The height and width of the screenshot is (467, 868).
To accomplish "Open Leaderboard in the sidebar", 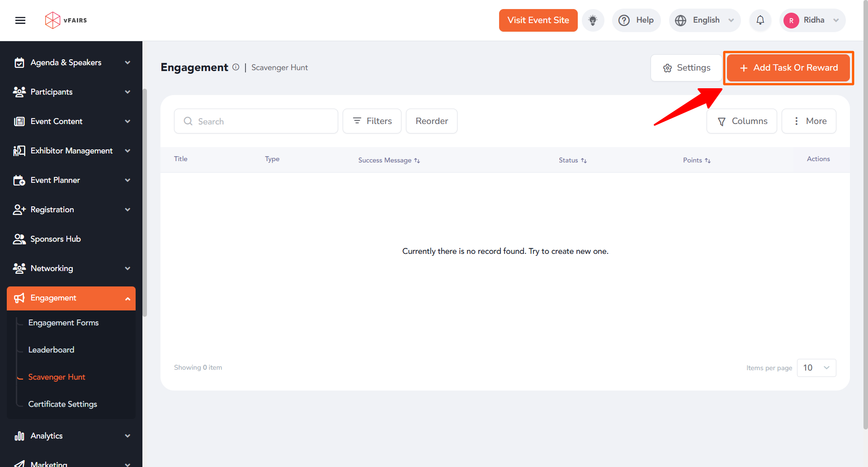I will (51, 350).
